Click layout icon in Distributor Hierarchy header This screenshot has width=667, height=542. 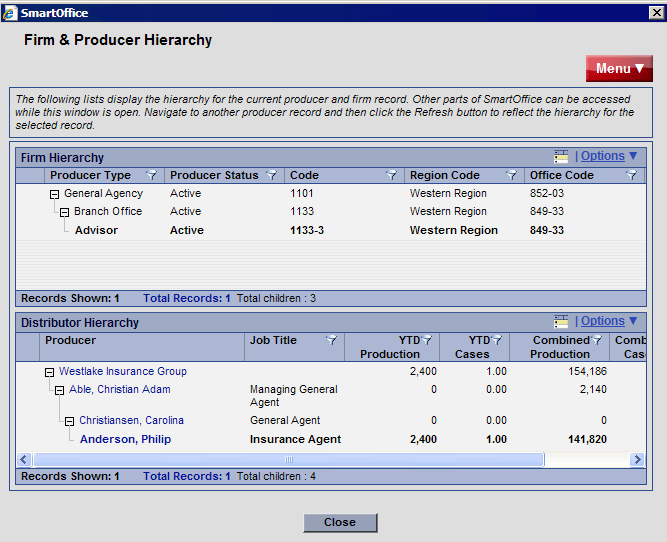[561, 322]
